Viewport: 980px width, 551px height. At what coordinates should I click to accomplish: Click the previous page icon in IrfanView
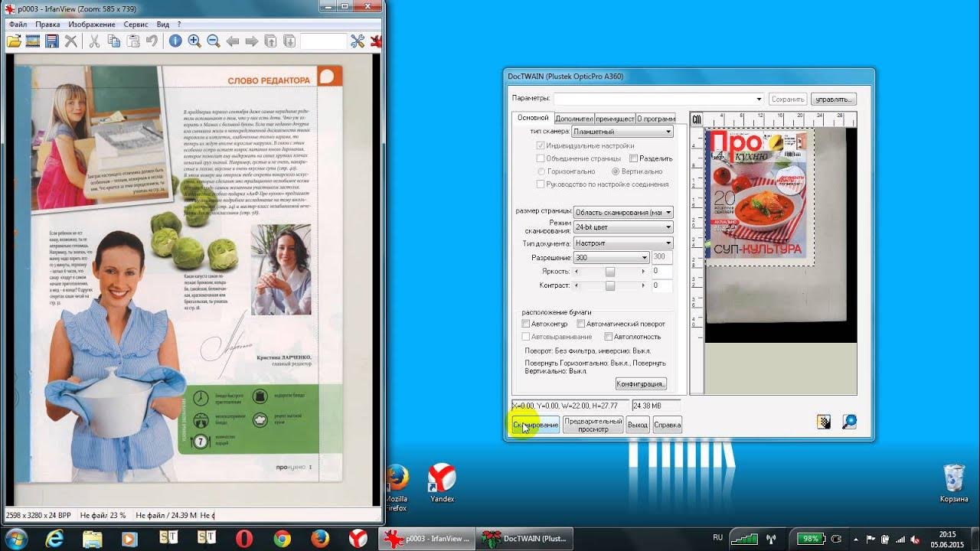pyautogui.click(x=271, y=41)
